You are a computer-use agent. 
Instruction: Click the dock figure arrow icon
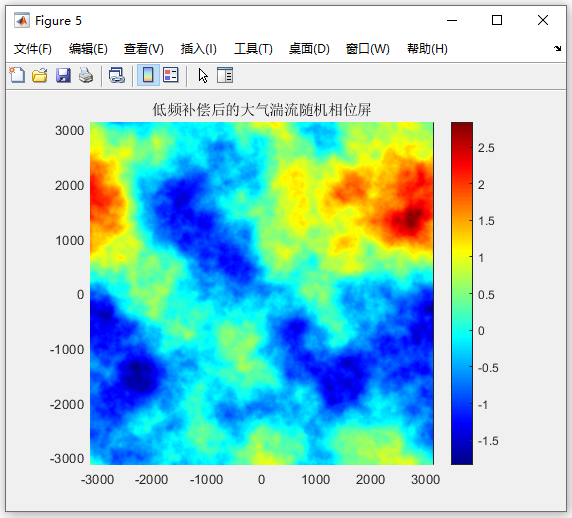coord(557,49)
